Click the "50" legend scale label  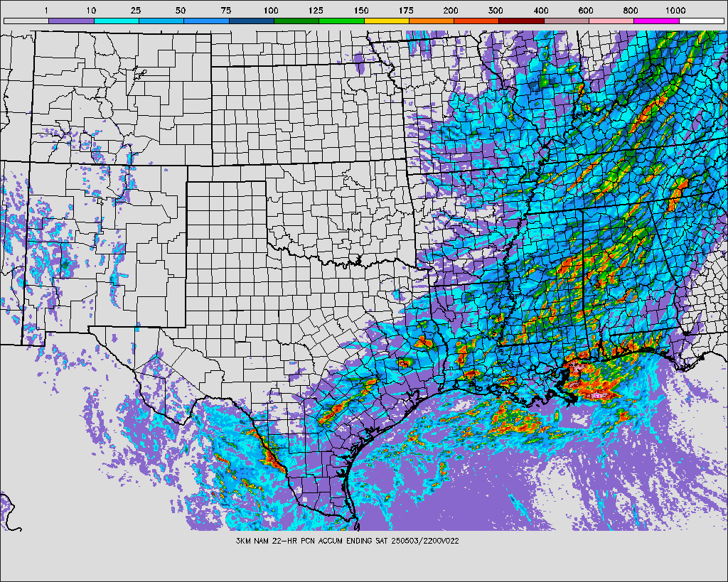coord(181,10)
